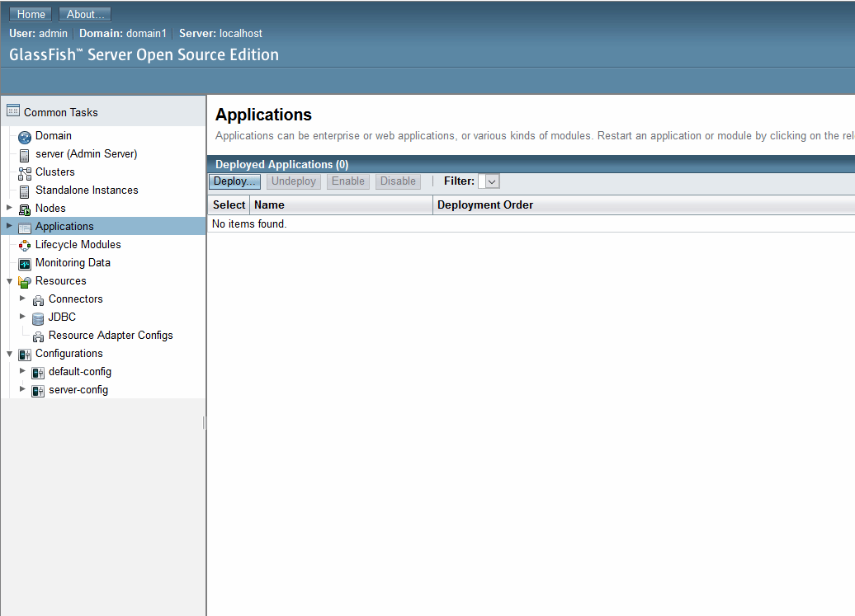Click the Resource Adapter Configs icon
Viewport: 855px width, 616px height.
tap(38, 335)
